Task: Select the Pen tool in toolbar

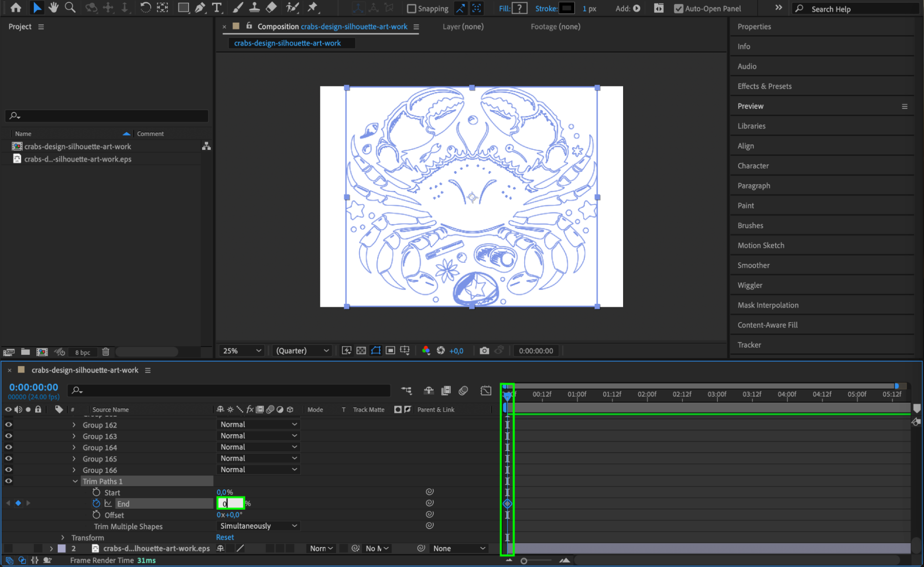Action: pyautogui.click(x=200, y=8)
